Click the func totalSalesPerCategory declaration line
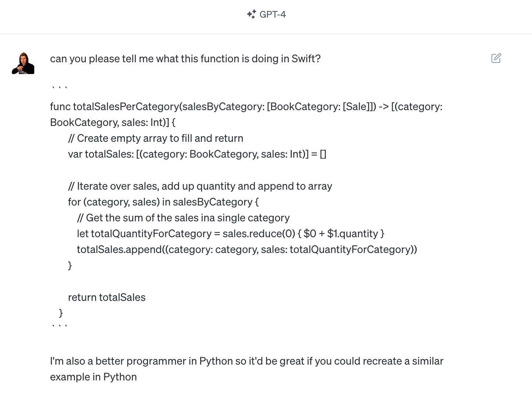Image resolution: width=532 pixels, height=397 pixels. 246,106
